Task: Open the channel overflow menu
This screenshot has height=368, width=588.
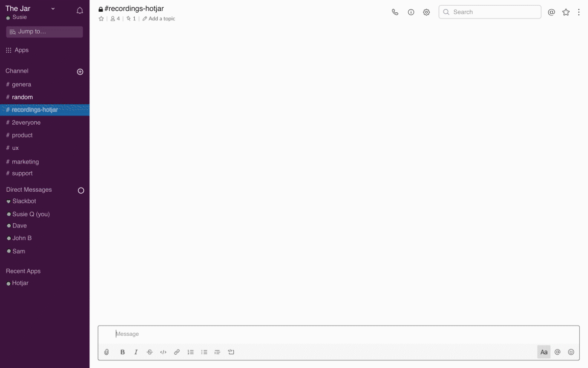Action: click(x=579, y=12)
